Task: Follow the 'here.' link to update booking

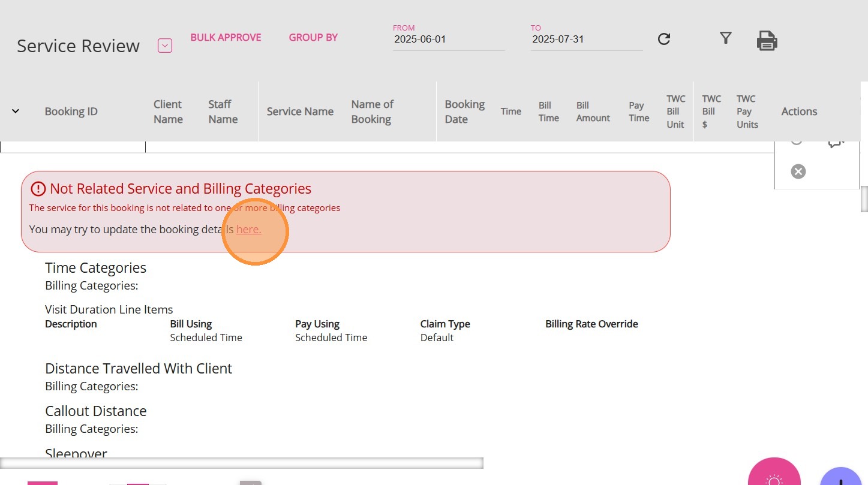Action: (x=248, y=229)
